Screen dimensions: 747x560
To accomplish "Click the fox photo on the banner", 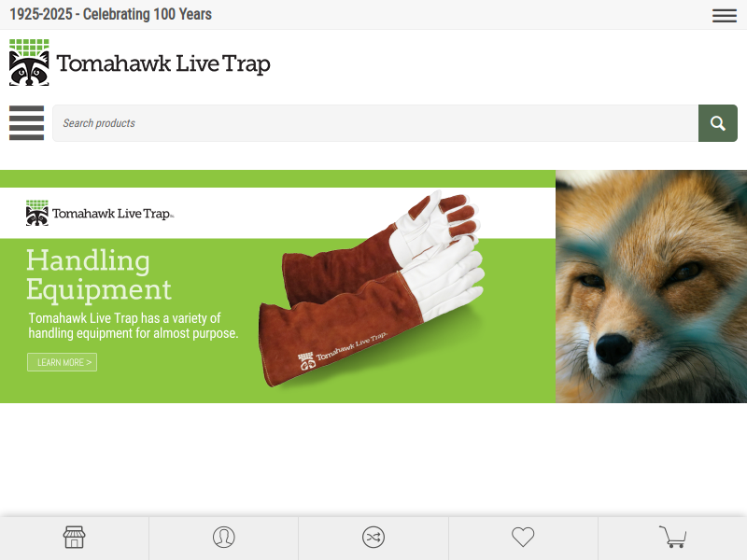I will pyautogui.click(x=651, y=287).
